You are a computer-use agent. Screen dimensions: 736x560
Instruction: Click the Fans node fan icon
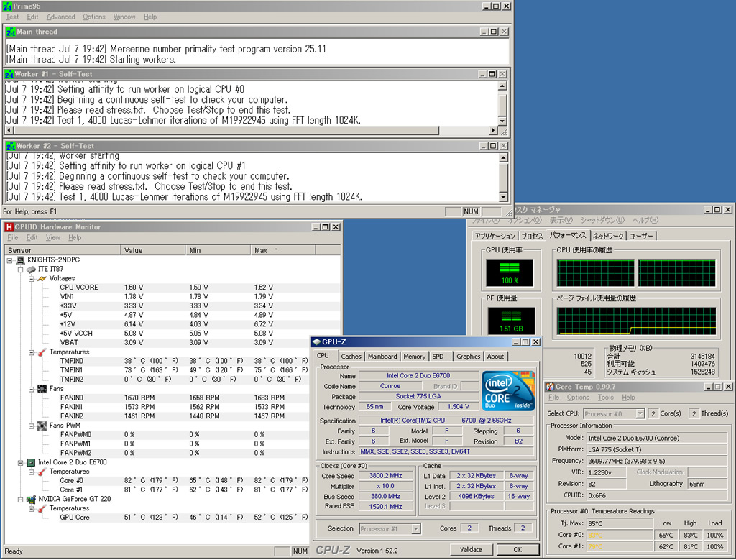pyautogui.click(x=42, y=389)
